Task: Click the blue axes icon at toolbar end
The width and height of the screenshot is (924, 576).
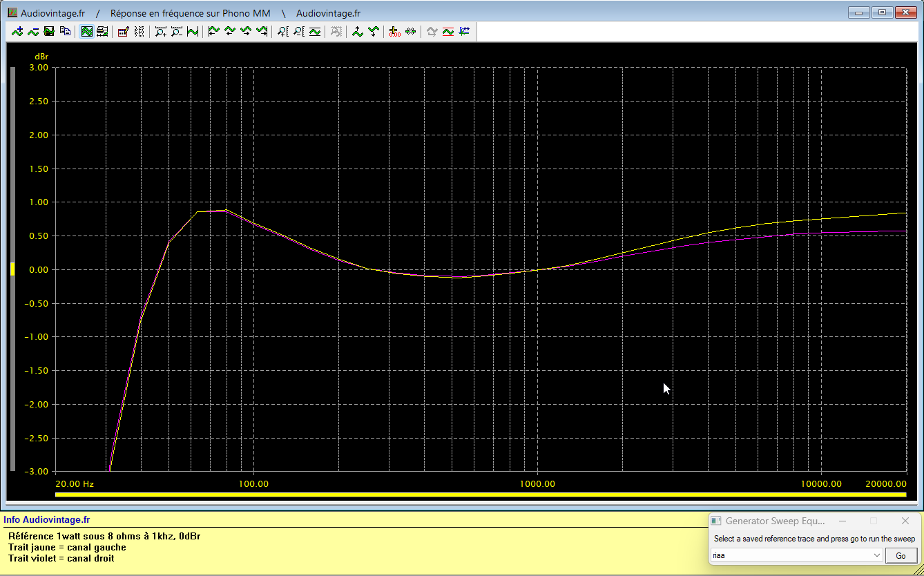Action: 464,31
